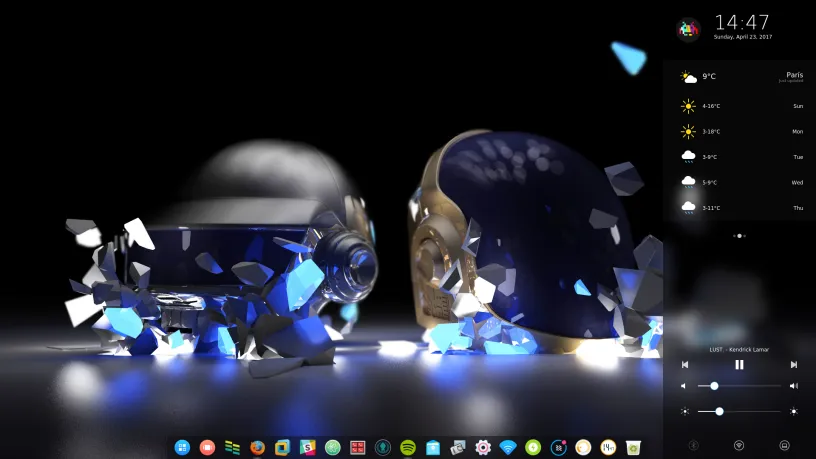Skip to the previous track
Screen dimensions: 816x459
685,365
